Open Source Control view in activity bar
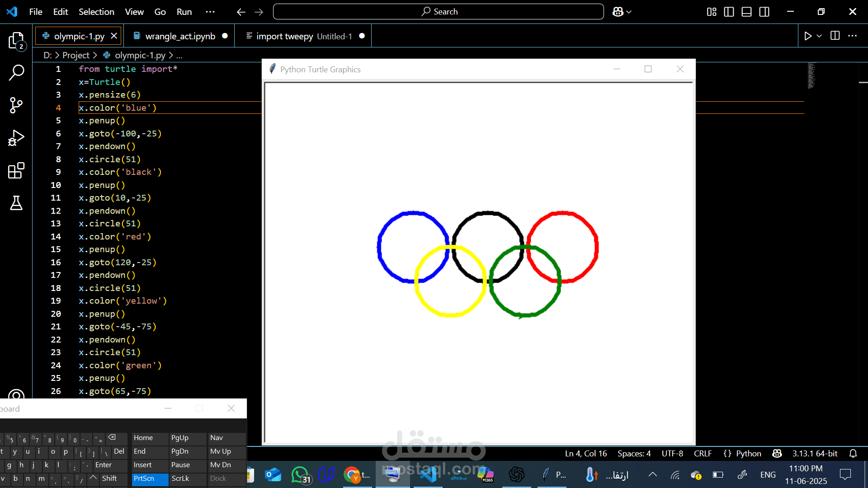Screen dimensions: 868x488 16,105
